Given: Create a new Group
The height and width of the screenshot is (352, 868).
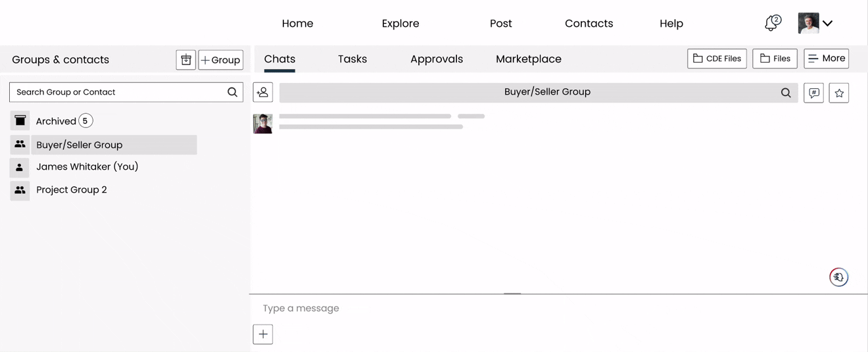Looking at the screenshot, I should pyautogui.click(x=221, y=60).
